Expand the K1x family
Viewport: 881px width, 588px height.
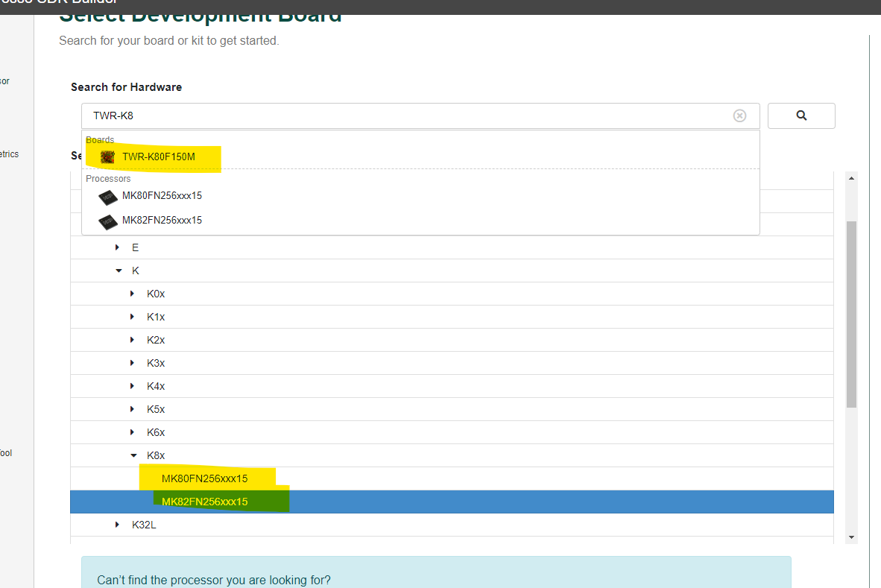tap(132, 317)
